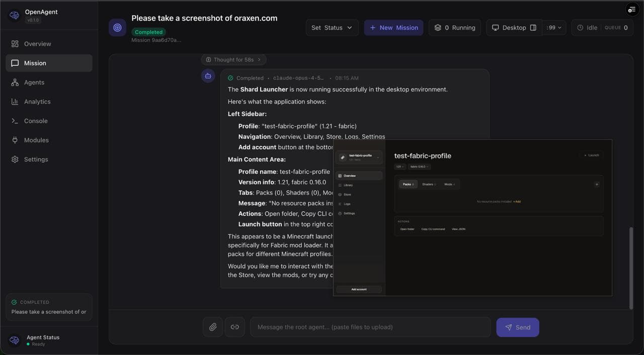The image size is (644, 355).
Task: Open the :99 display dropdown
Action: click(x=554, y=28)
